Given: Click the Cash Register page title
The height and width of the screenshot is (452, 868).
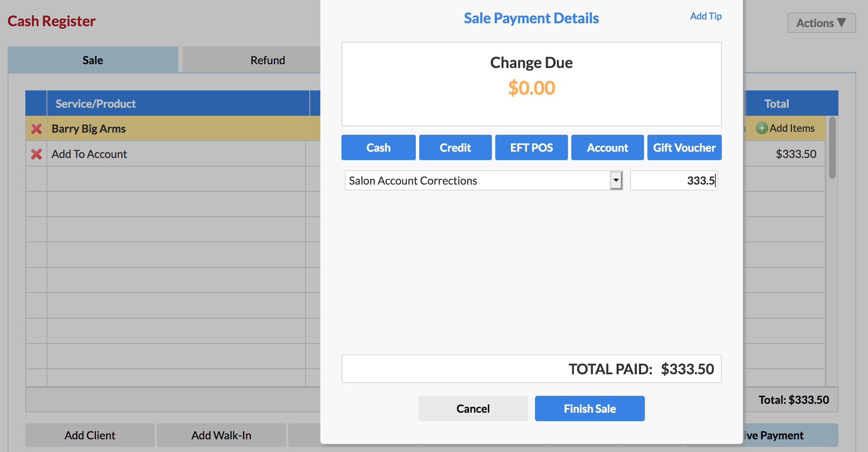Looking at the screenshot, I should click(x=52, y=21).
